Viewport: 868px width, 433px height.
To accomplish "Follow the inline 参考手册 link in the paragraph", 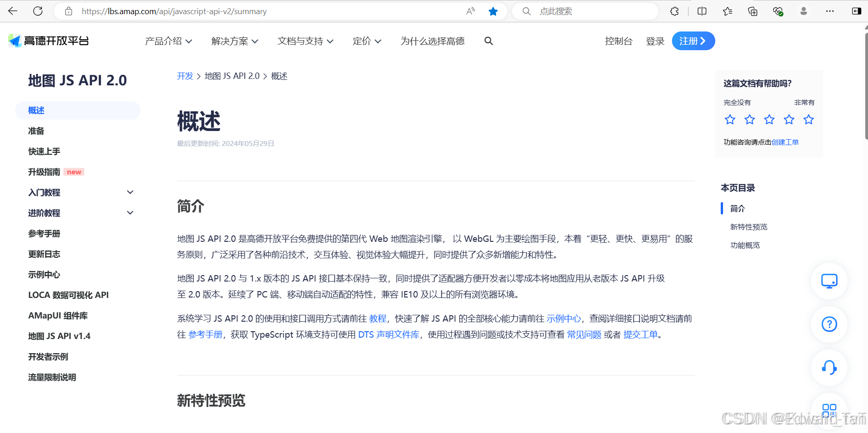I will click(205, 334).
